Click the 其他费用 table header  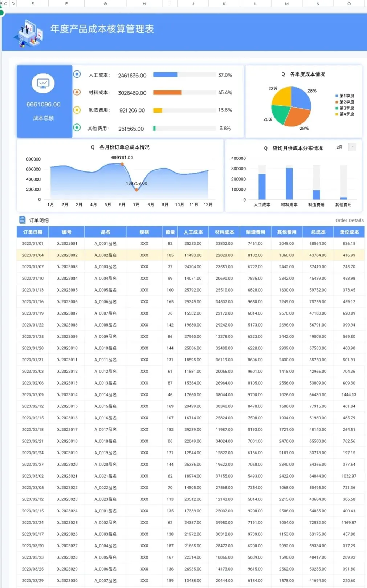point(287,232)
